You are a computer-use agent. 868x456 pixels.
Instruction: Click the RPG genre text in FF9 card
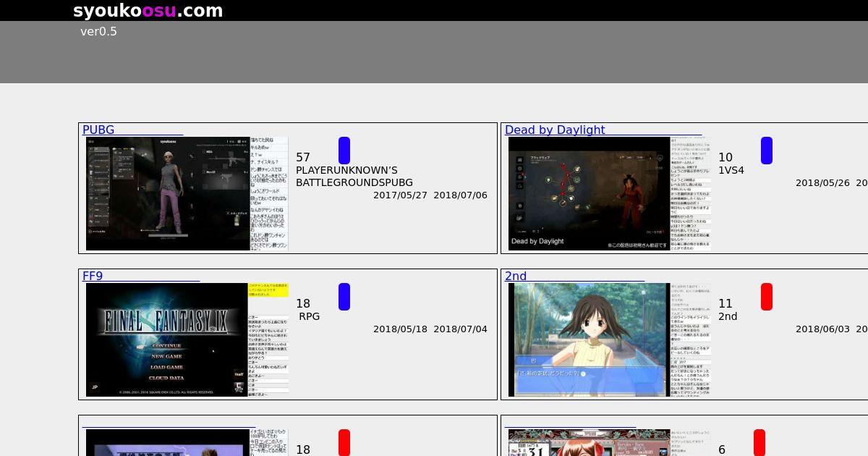coord(309,316)
